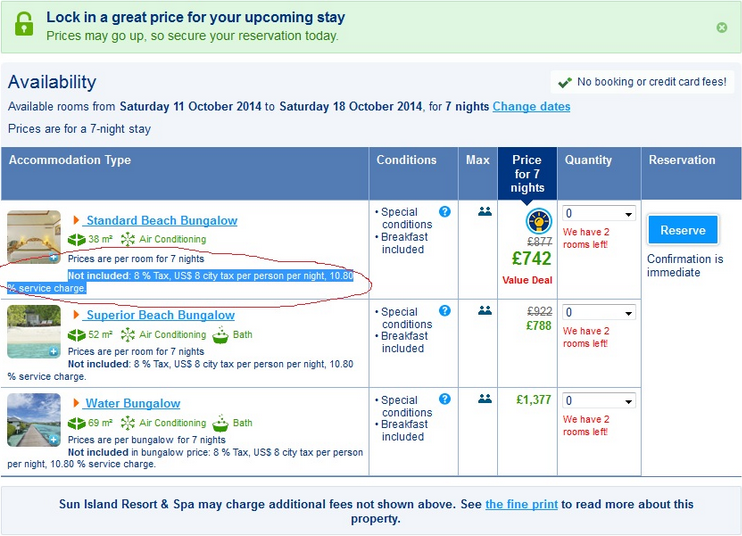742x536 pixels.
Task: Open Special conditions help for Standard Beach Bungalow
Action: [444, 211]
